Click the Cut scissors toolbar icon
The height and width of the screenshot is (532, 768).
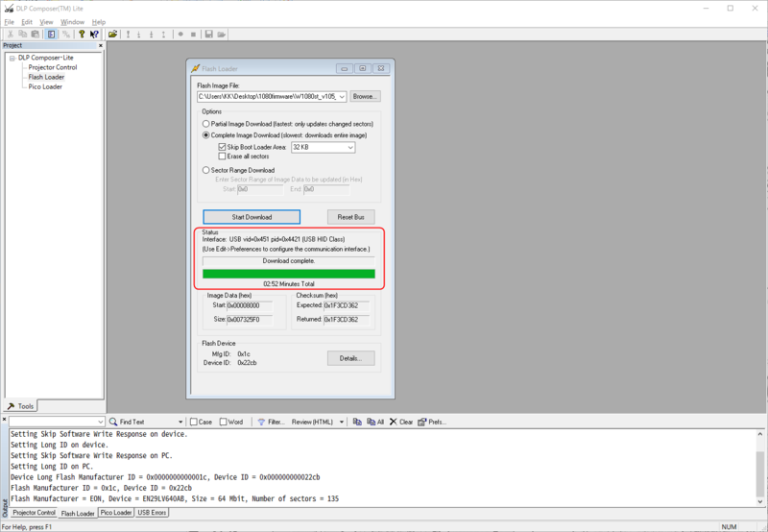point(10,35)
